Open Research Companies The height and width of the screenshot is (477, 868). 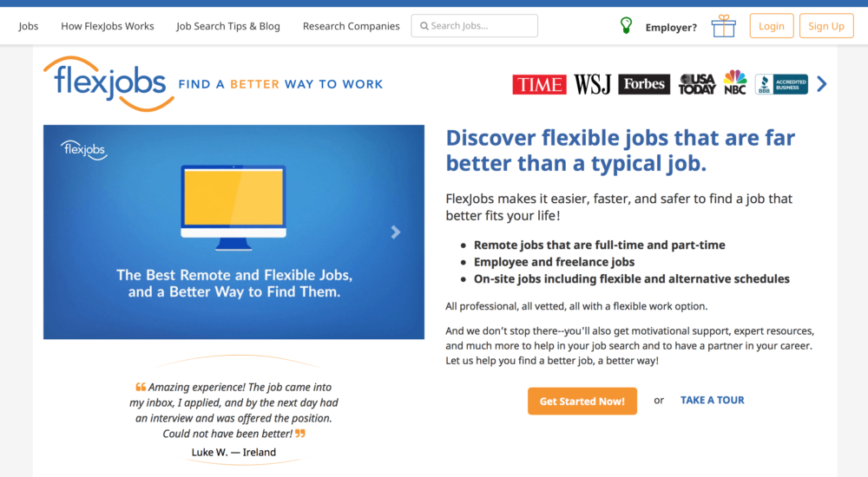click(351, 26)
